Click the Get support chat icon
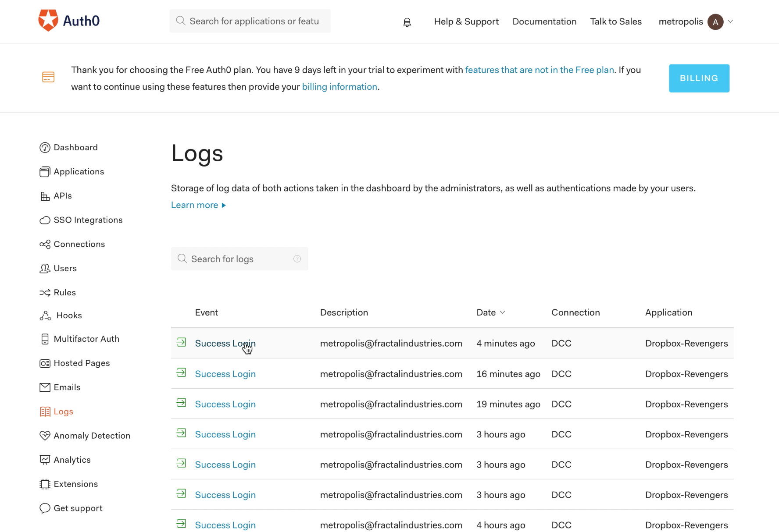779x532 pixels. click(45, 508)
